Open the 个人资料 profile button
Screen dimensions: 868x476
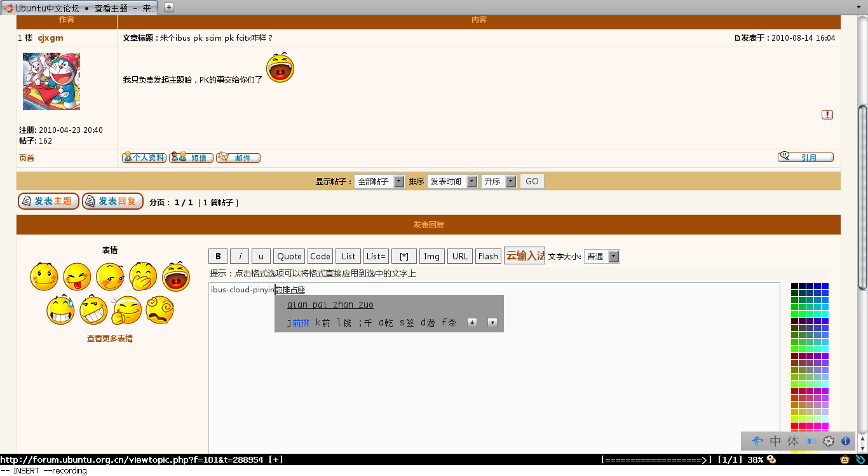(144, 158)
